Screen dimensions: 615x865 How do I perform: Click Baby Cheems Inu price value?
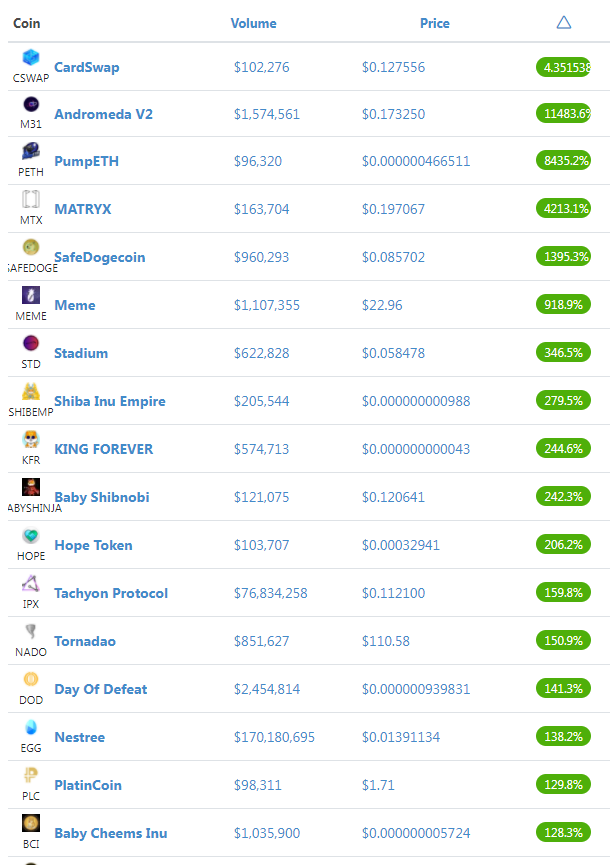(x=416, y=833)
